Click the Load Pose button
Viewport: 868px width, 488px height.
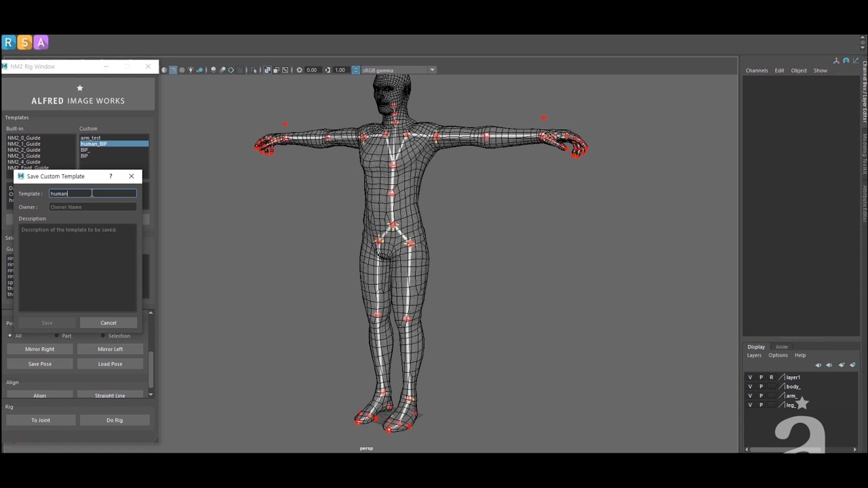[x=110, y=364]
